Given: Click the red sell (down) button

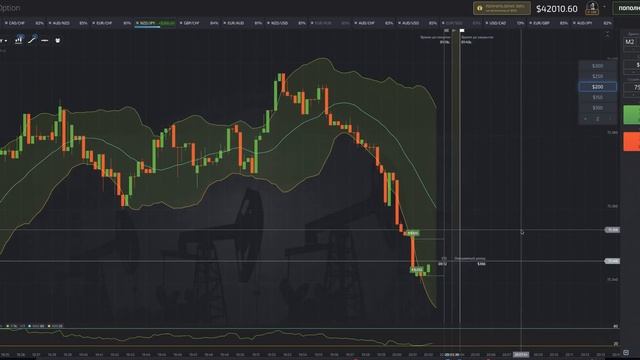Looking at the screenshot, I should [631, 142].
